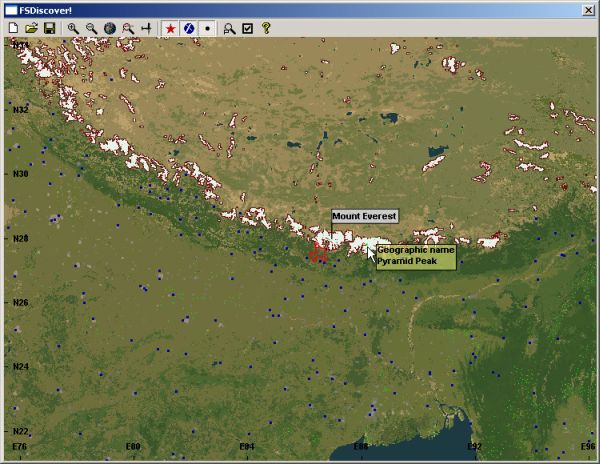Save using the floppy disk icon
This screenshot has width=600, height=464.
tap(49, 29)
